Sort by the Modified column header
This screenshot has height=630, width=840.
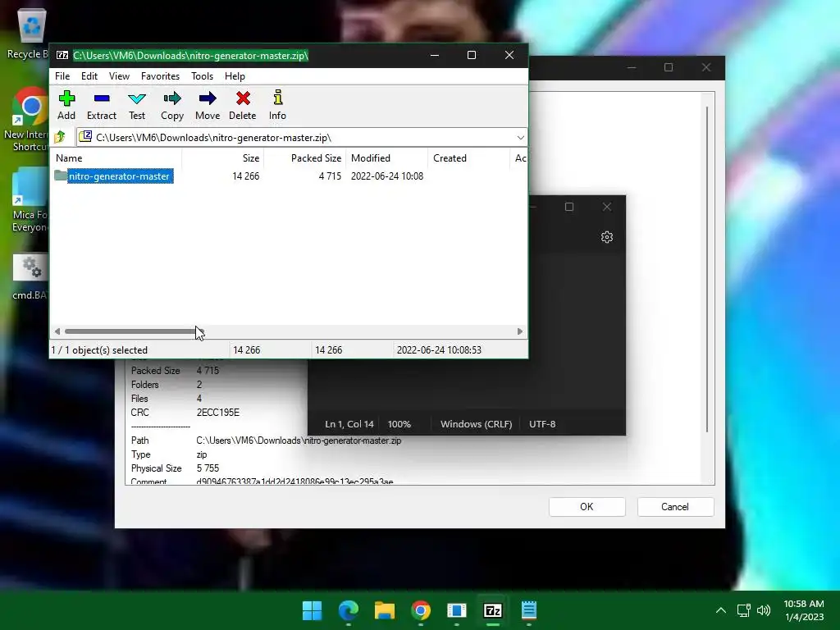(387, 158)
